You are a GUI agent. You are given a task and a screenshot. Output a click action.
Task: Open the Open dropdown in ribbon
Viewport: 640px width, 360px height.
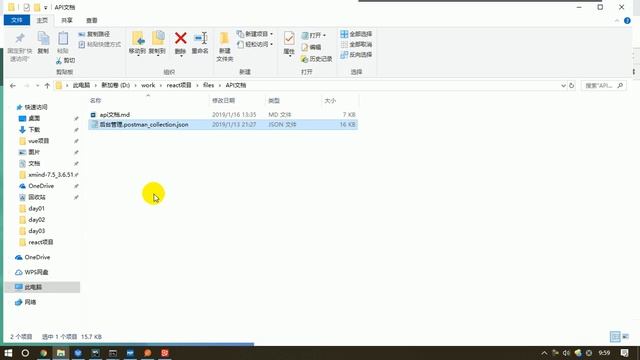click(313, 36)
